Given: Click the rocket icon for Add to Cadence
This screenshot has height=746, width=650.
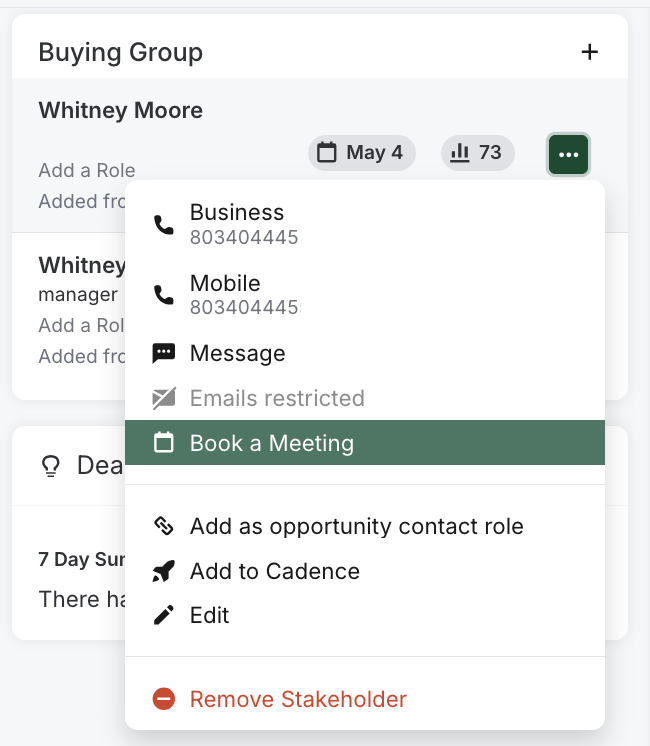Looking at the screenshot, I should pos(164,571).
